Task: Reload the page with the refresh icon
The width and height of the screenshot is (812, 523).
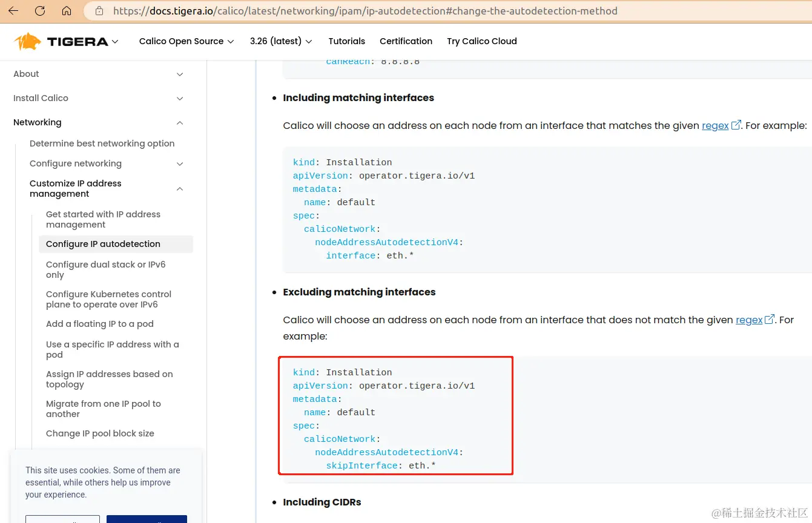Action: (x=40, y=11)
